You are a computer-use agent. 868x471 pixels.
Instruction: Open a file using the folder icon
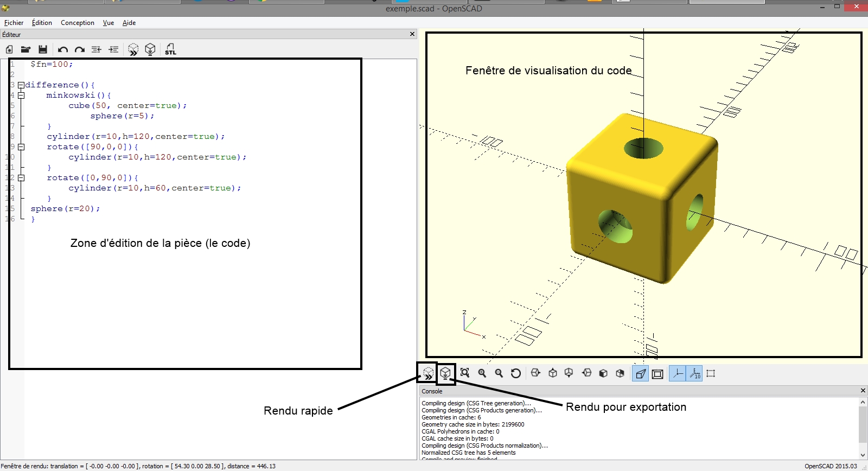click(x=25, y=49)
